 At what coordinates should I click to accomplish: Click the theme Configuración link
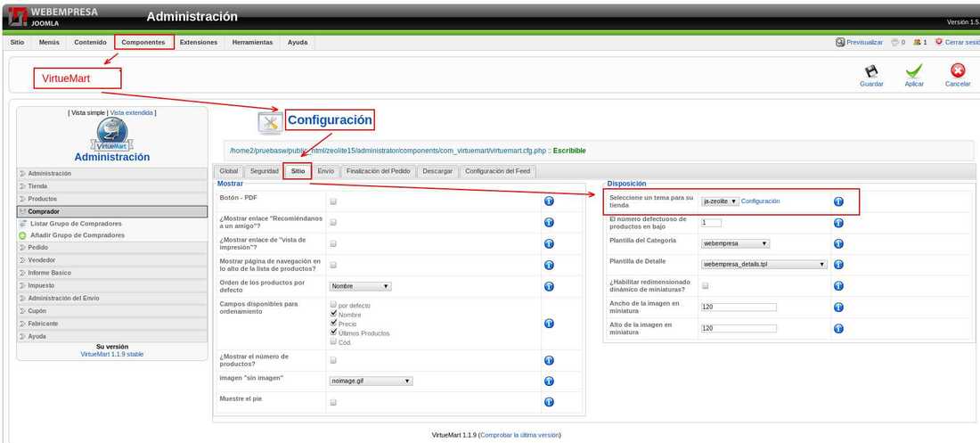pos(760,201)
